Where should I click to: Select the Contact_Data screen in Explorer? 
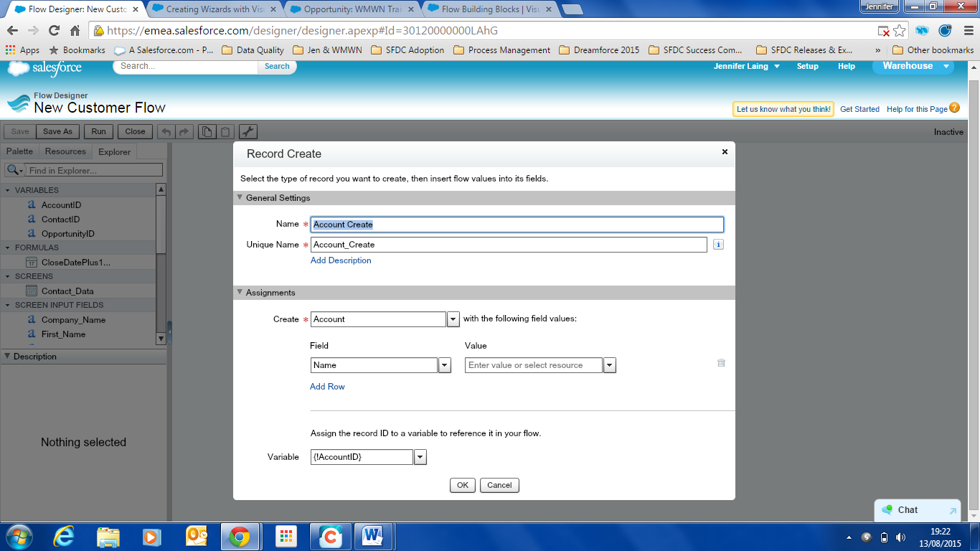click(67, 291)
